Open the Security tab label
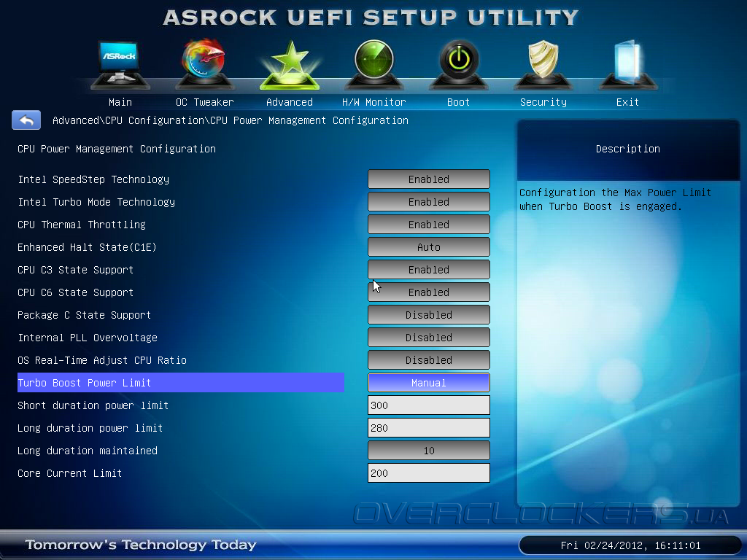 543,102
